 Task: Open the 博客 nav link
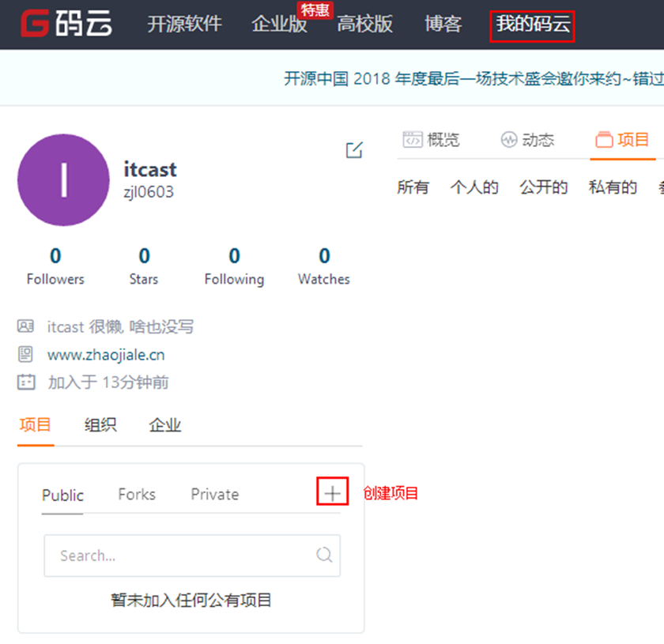tap(443, 24)
